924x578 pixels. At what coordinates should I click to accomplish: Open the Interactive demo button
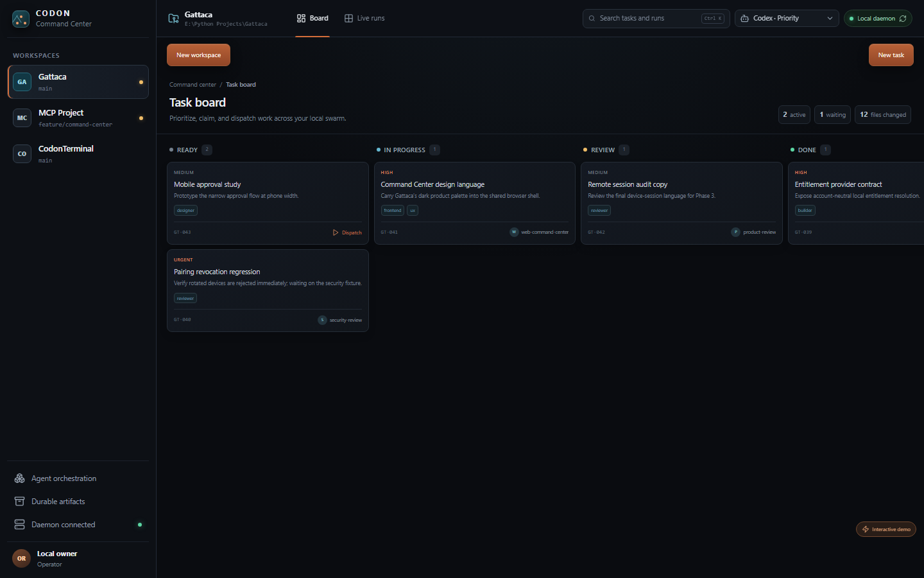886,529
